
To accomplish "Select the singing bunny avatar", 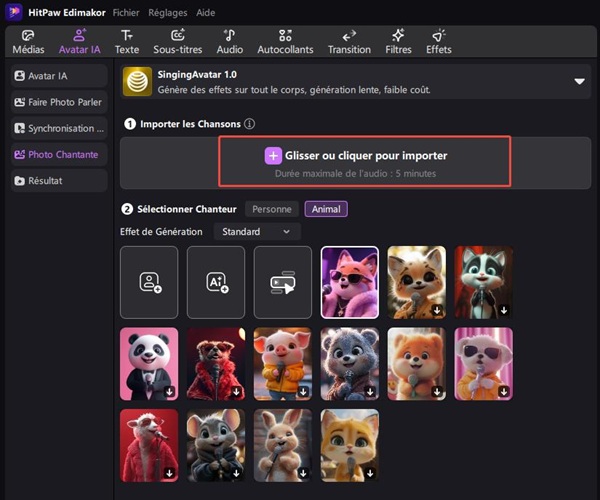I will pos(283,445).
